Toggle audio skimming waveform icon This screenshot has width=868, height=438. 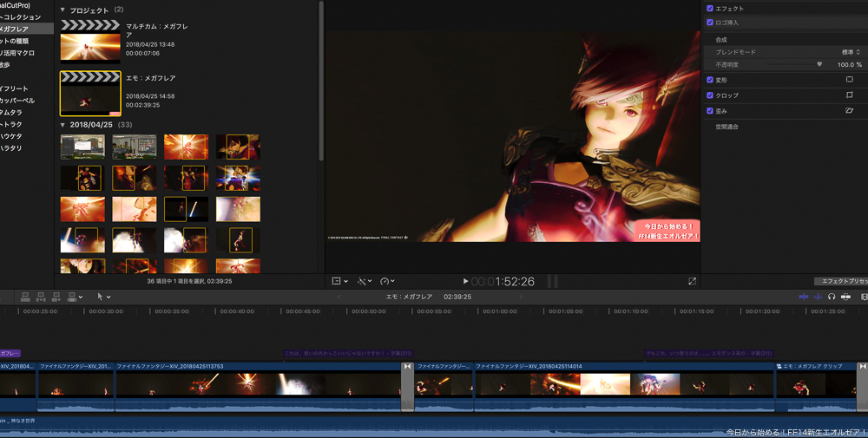(818, 297)
